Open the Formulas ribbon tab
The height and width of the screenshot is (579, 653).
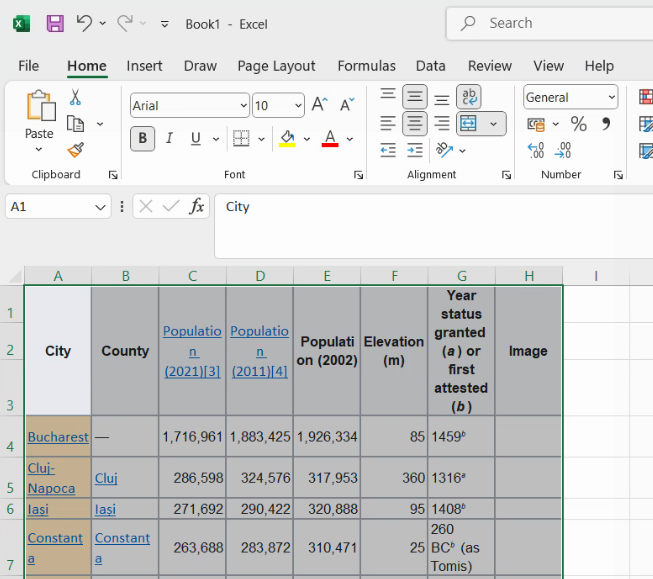tap(366, 66)
